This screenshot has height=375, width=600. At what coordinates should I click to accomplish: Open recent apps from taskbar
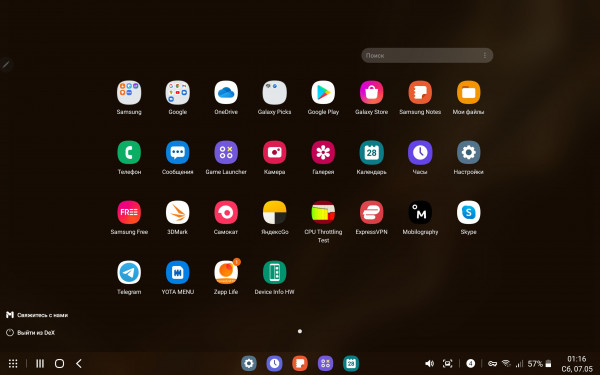click(40, 364)
